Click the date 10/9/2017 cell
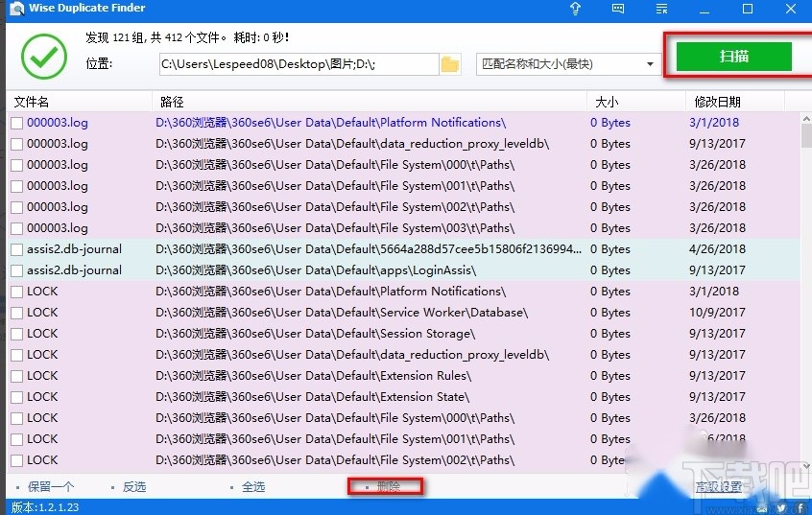 click(717, 313)
